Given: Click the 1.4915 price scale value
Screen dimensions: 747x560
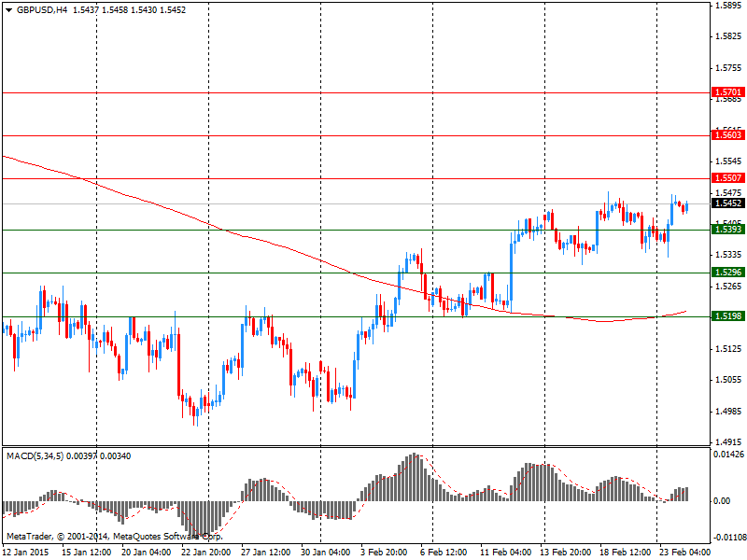Looking at the screenshot, I should click(729, 442).
